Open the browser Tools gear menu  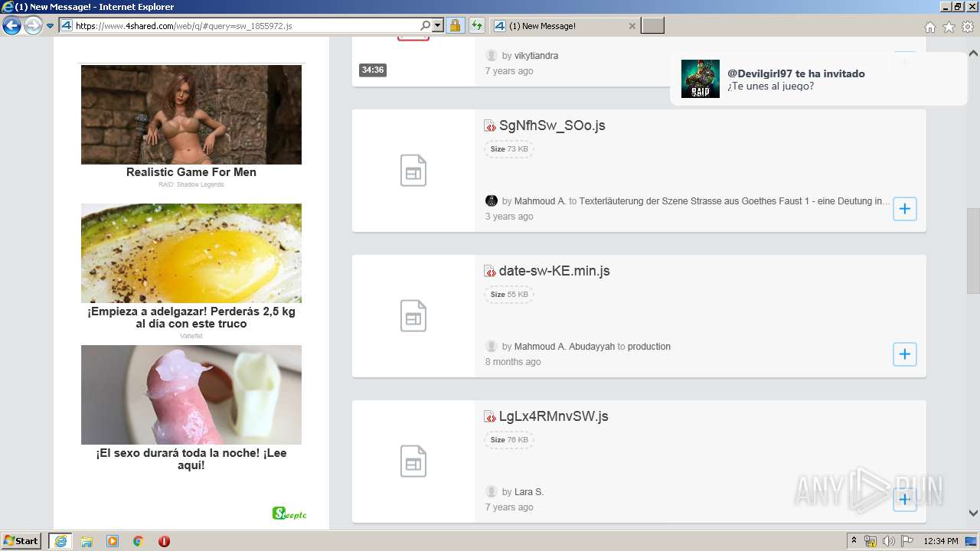pyautogui.click(x=968, y=27)
